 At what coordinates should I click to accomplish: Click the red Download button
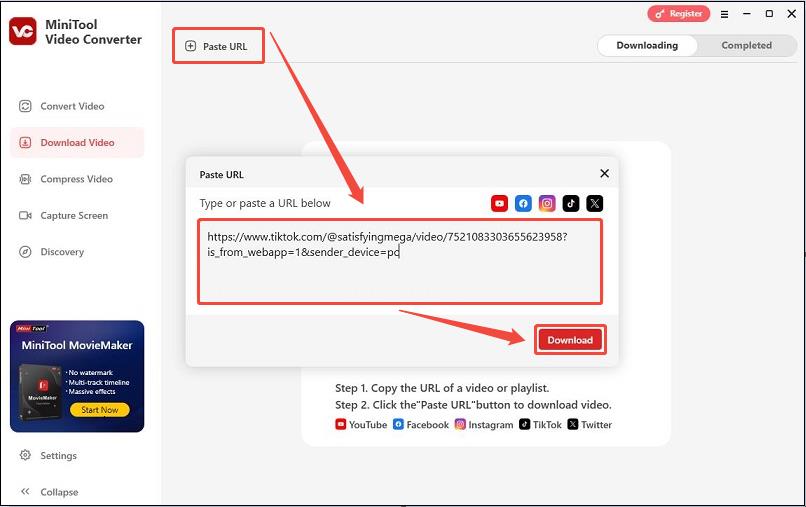click(570, 340)
